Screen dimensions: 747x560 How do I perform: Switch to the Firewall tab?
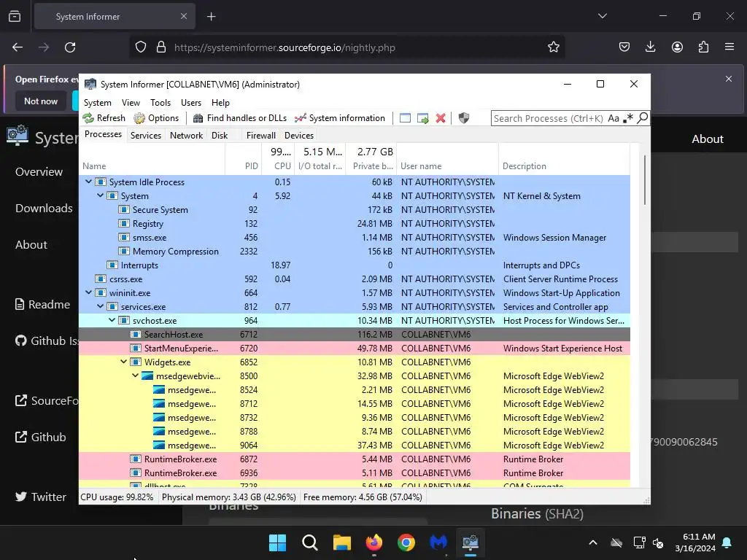coord(261,135)
